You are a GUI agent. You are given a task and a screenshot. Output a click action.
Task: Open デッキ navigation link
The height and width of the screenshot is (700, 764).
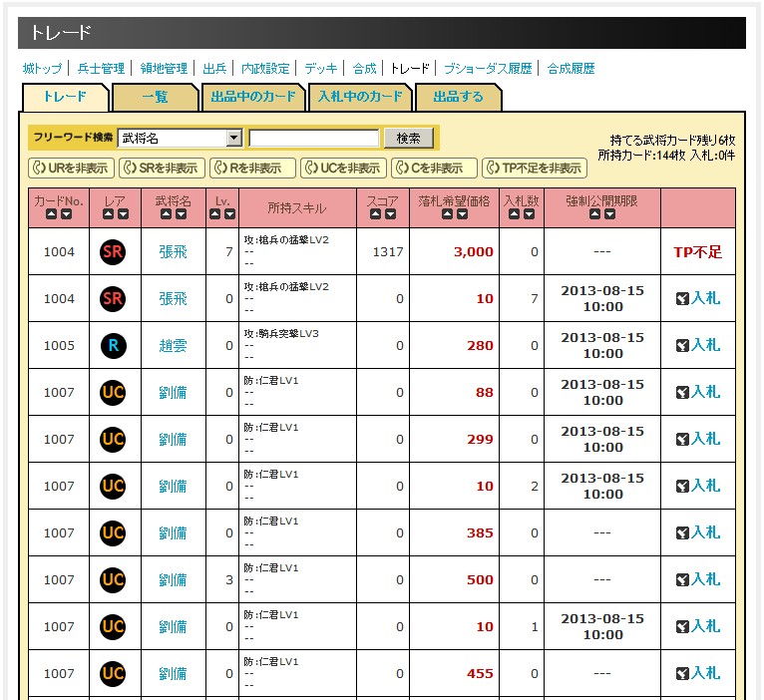point(321,68)
